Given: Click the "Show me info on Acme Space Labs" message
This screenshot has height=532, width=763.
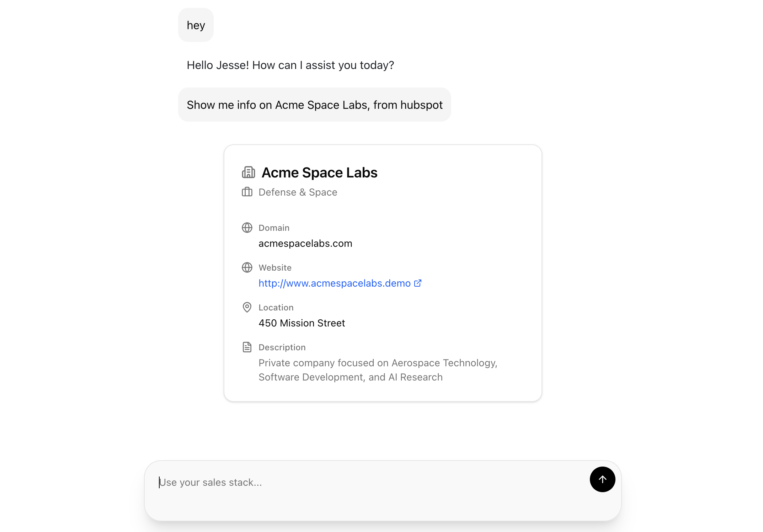Looking at the screenshot, I should pyautogui.click(x=314, y=105).
